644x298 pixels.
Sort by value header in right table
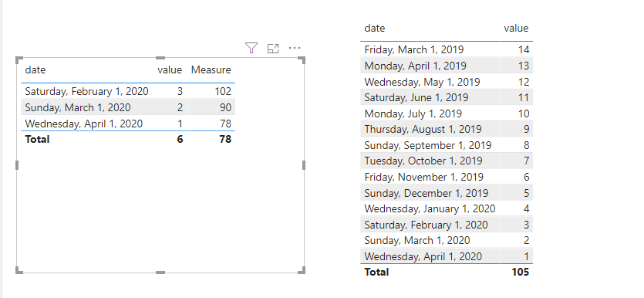click(x=516, y=29)
